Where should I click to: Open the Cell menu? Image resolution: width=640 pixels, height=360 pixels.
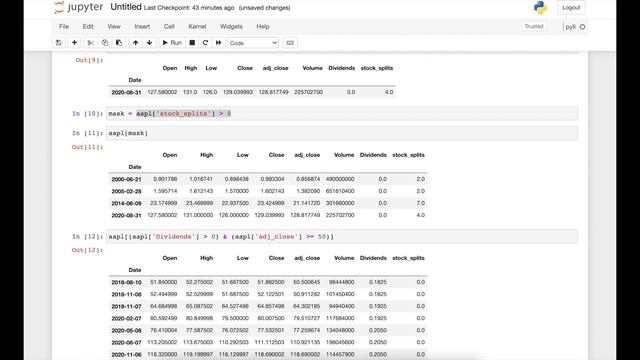click(x=169, y=27)
